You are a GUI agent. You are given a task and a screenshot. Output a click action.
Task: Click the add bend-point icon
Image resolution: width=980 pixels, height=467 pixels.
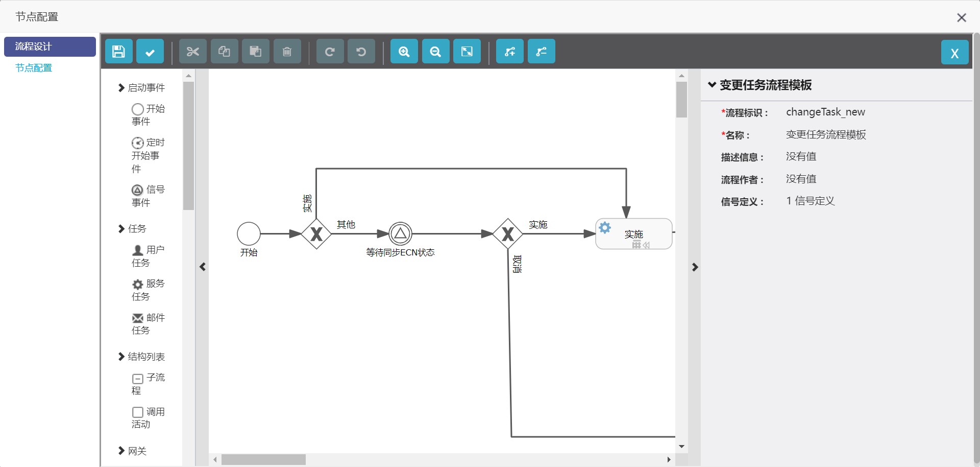(x=510, y=52)
